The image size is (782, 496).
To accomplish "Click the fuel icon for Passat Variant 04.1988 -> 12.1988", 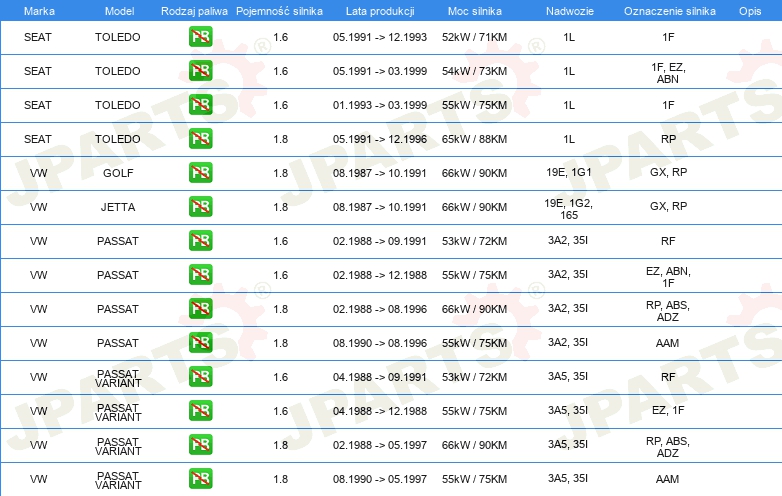I will click(x=200, y=411).
